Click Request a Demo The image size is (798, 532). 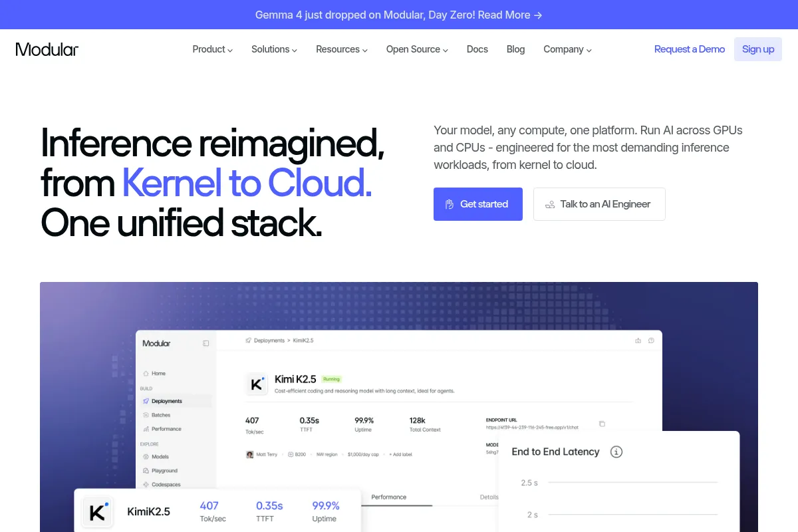click(690, 49)
